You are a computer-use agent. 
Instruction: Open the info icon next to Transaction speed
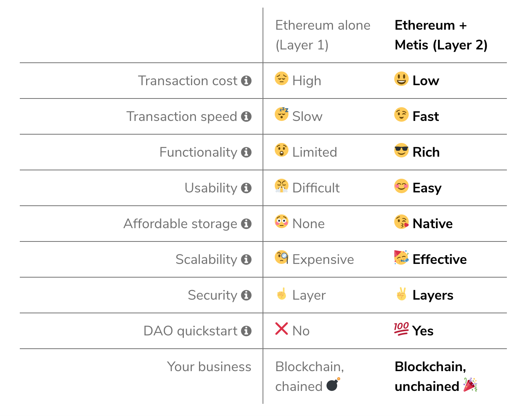pos(246,116)
